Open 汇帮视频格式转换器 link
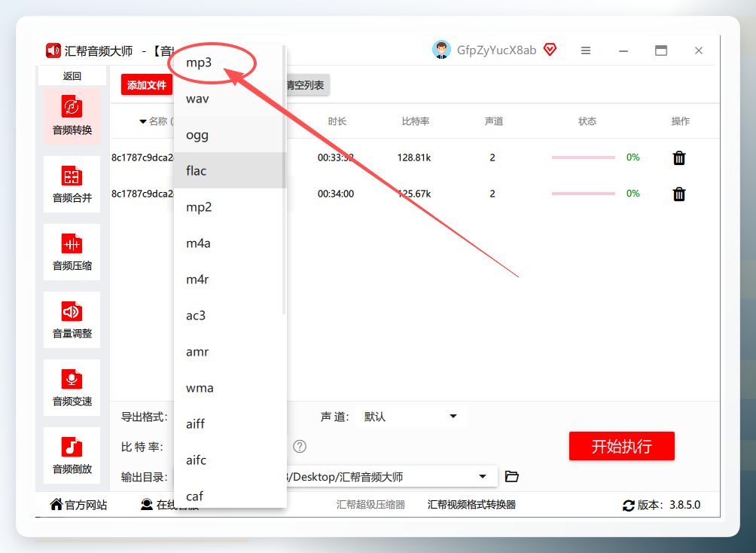The image size is (756, 553). 471,505
